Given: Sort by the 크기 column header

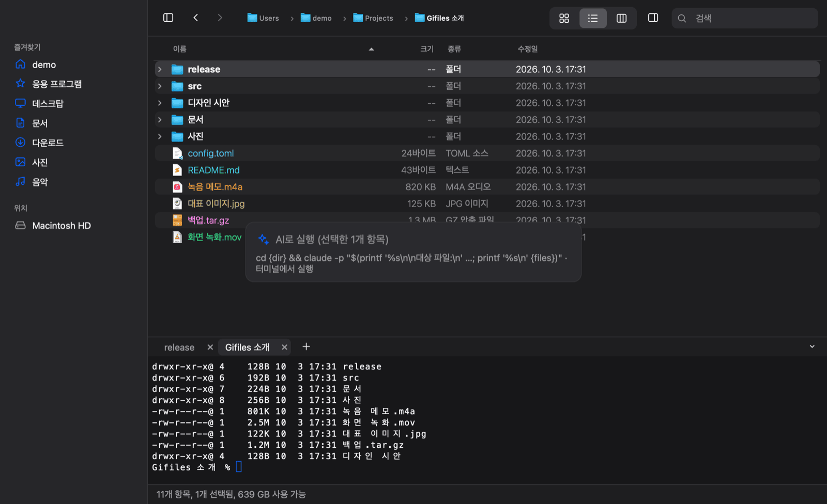Looking at the screenshot, I should tap(427, 49).
